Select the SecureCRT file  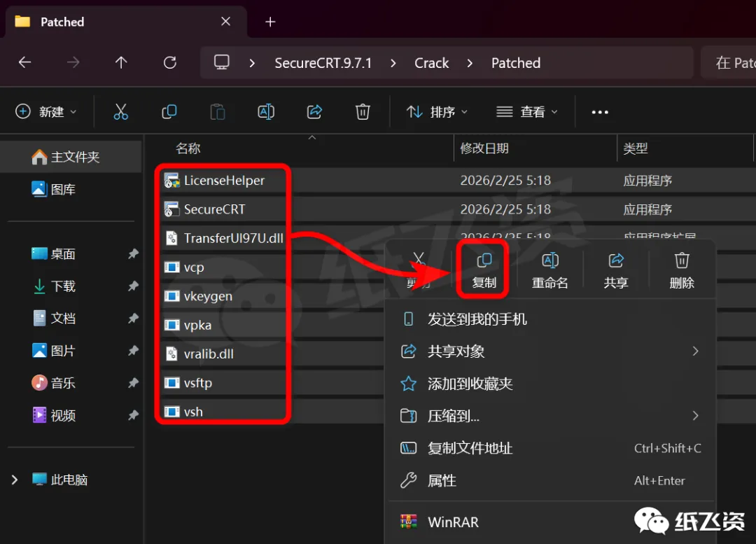(x=215, y=209)
